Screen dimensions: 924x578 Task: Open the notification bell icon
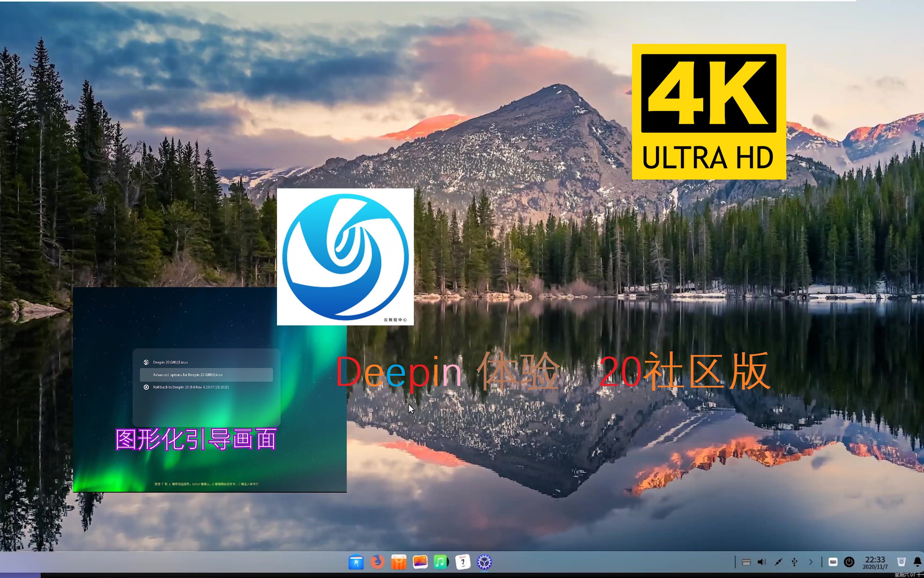pos(918,562)
